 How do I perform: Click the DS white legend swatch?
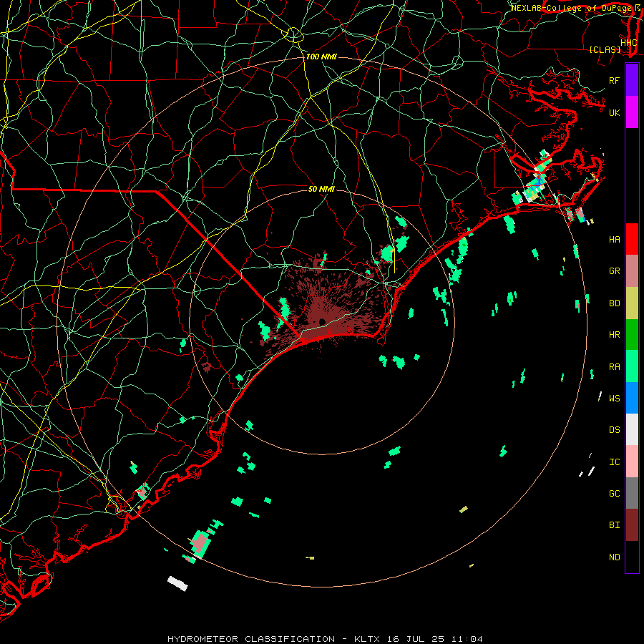(632, 429)
